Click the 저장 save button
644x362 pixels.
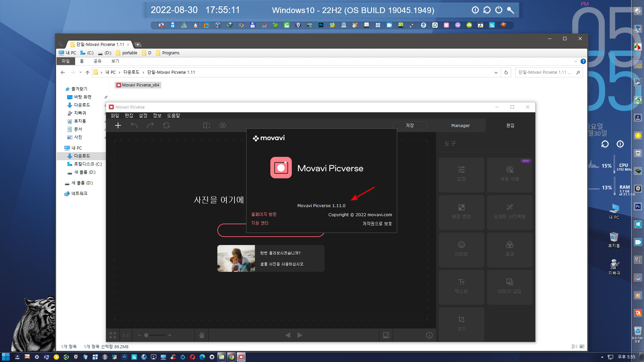(x=410, y=125)
